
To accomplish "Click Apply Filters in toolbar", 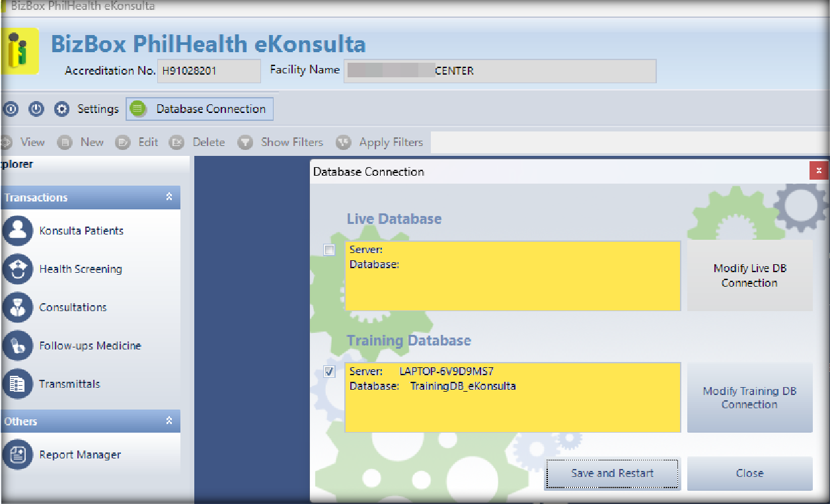I will (x=390, y=142).
